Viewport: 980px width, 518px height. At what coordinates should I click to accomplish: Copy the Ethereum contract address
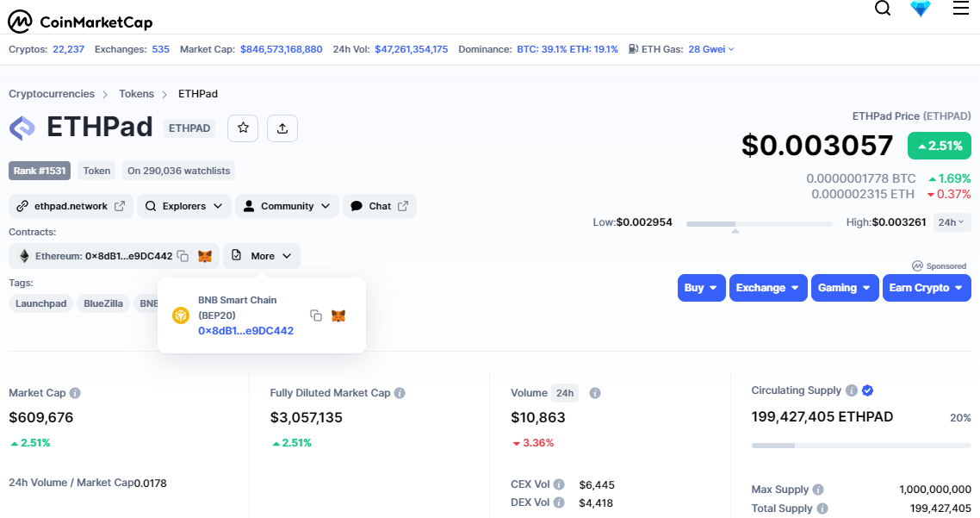(183, 256)
